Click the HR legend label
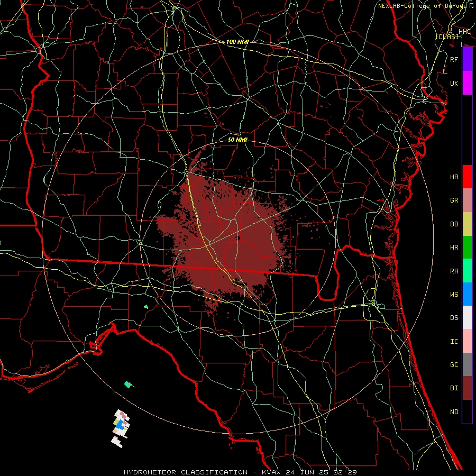The width and height of the screenshot is (476, 476). click(454, 248)
